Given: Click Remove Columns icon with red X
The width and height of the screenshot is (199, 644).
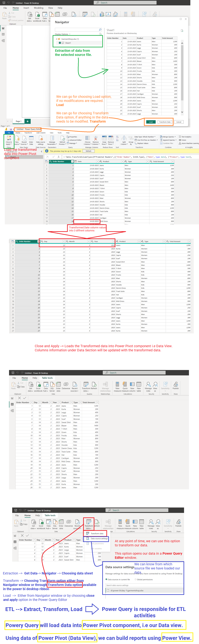Looking at the screenshot, I should pyautogui.click(x=95, y=138).
